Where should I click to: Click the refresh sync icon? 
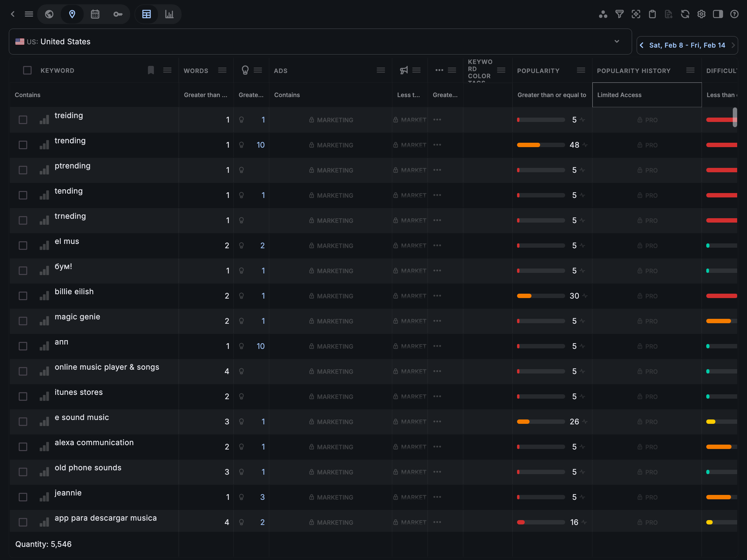pos(685,14)
